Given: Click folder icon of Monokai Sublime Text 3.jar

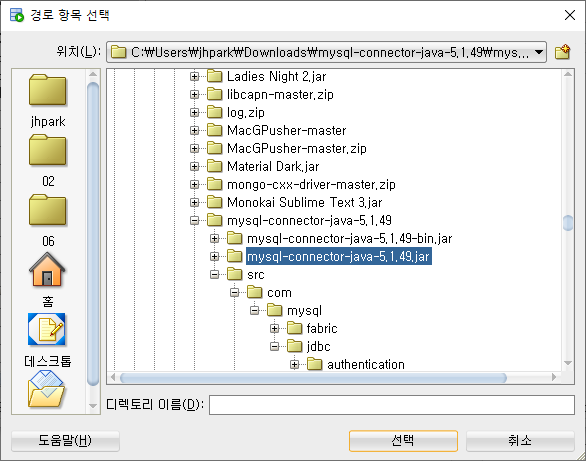Looking at the screenshot, I should (x=215, y=202).
